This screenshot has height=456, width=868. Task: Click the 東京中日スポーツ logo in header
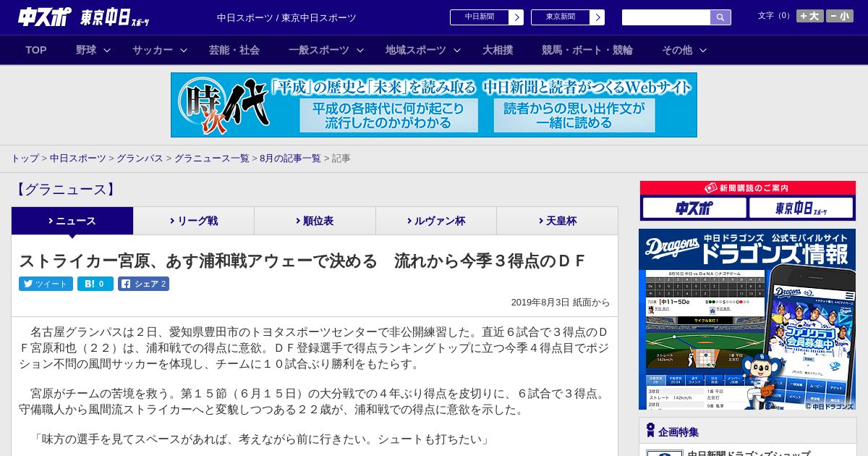click(x=115, y=17)
